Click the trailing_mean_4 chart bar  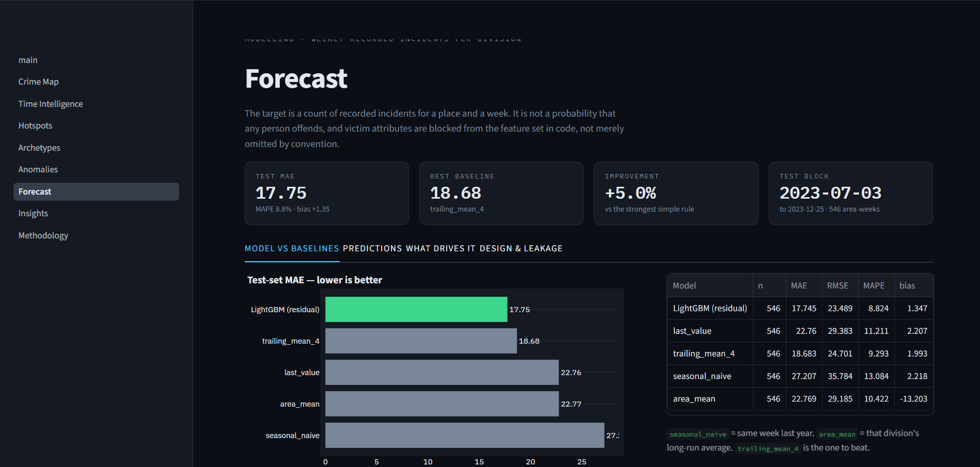[421, 341]
